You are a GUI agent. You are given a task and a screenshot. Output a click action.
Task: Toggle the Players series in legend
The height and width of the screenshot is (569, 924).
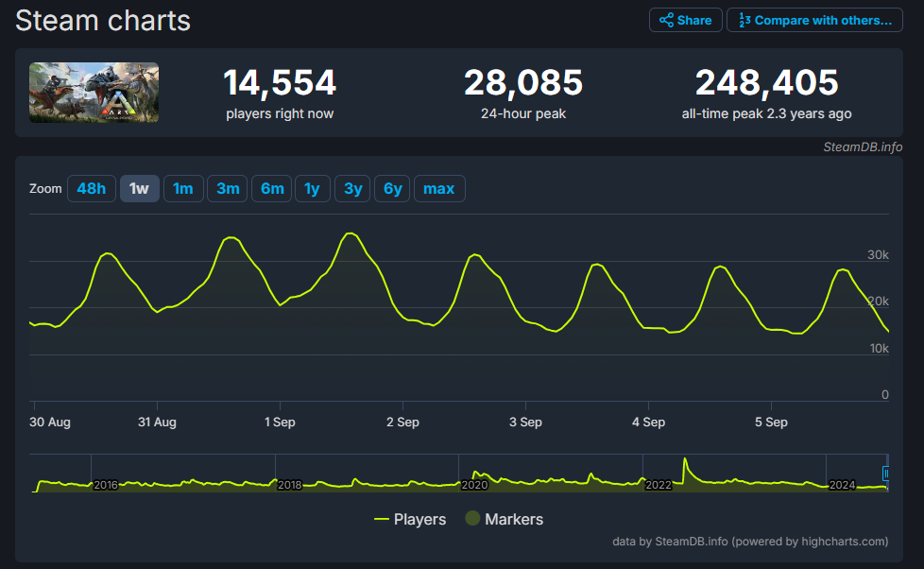410,520
